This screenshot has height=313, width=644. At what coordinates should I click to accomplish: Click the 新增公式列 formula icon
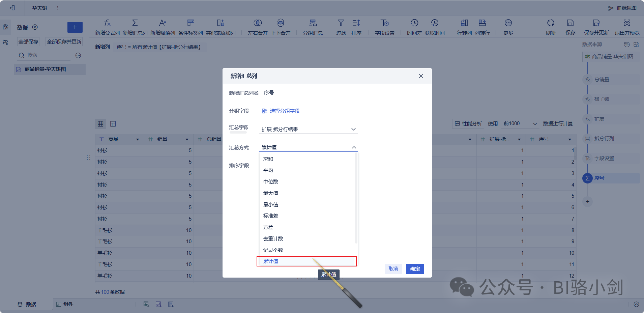click(107, 23)
